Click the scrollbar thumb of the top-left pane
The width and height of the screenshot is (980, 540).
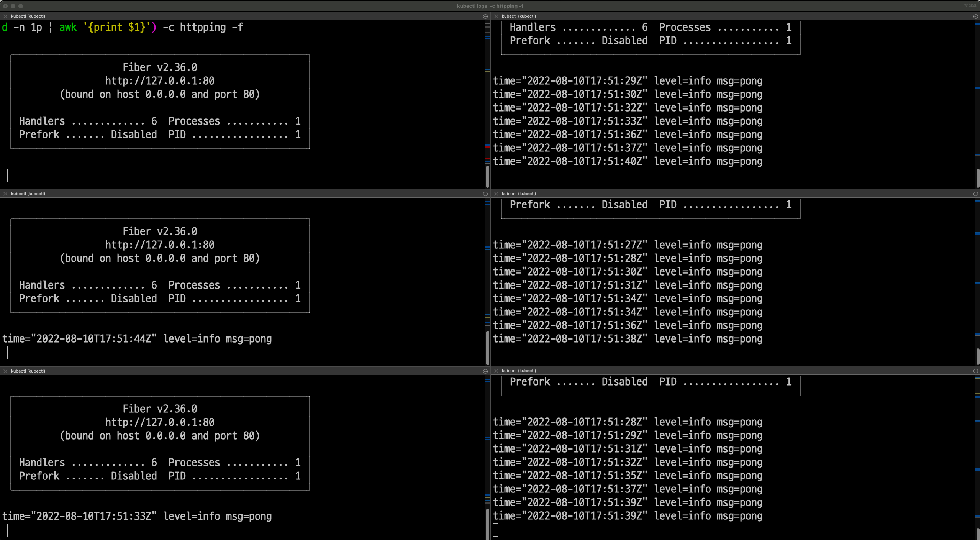[x=487, y=176]
